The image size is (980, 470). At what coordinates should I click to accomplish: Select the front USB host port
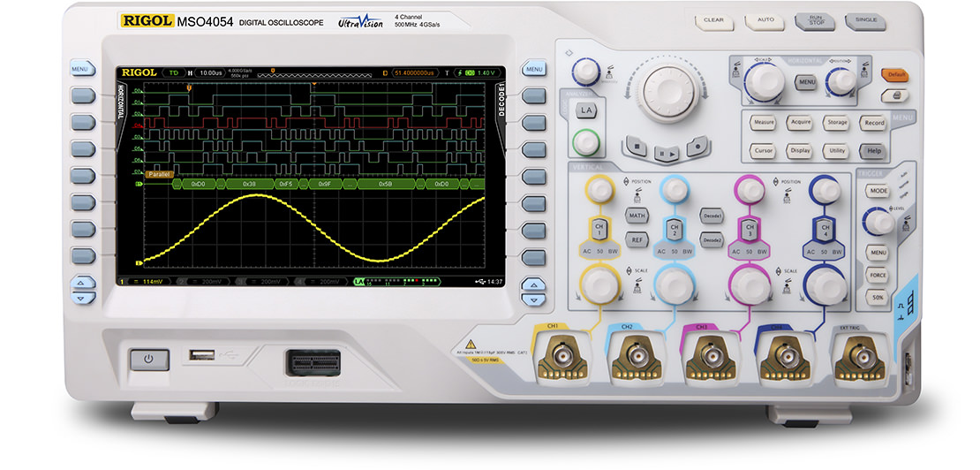[x=201, y=355]
